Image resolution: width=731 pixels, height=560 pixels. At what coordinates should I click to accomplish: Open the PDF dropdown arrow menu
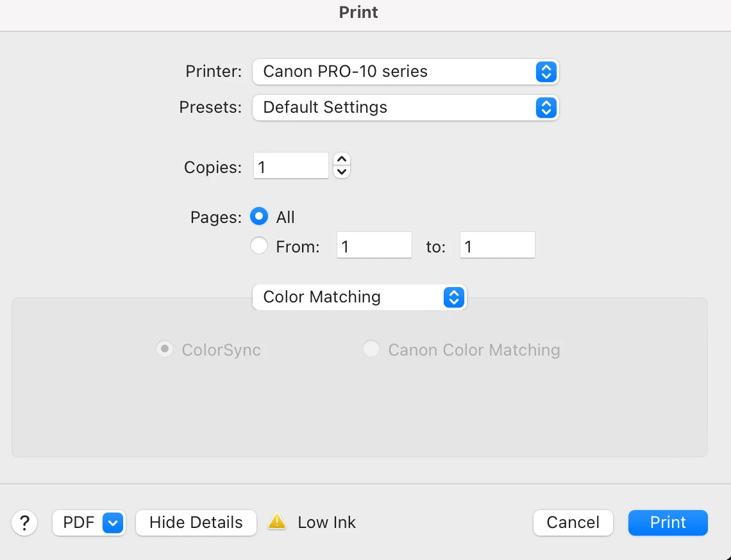point(113,522)
